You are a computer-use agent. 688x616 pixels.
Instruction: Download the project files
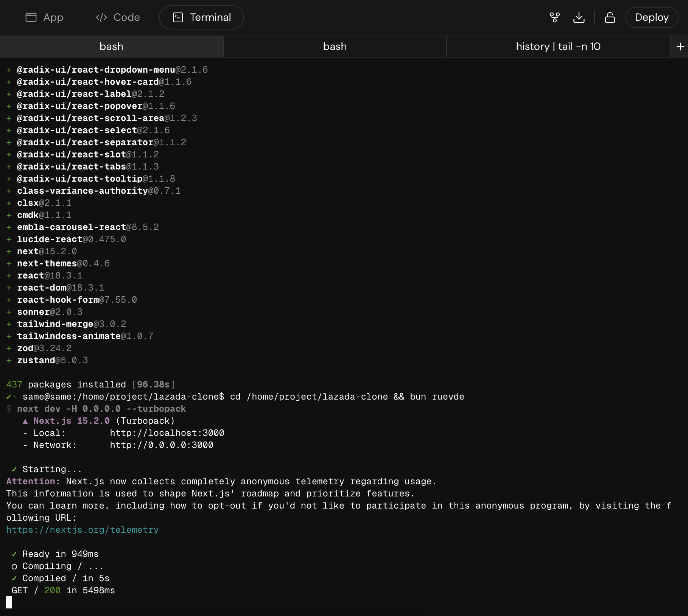[579, 17]
